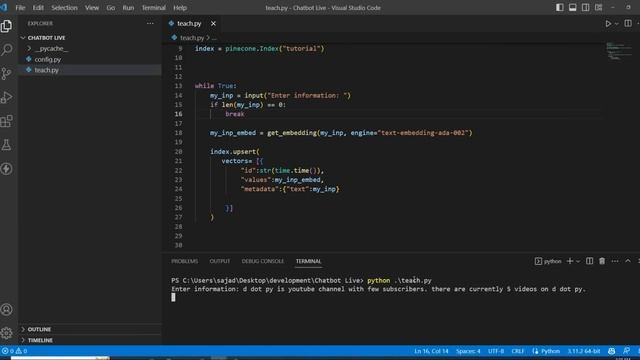Open the Run and Debug view
The image size is (640, 360).
7,97
